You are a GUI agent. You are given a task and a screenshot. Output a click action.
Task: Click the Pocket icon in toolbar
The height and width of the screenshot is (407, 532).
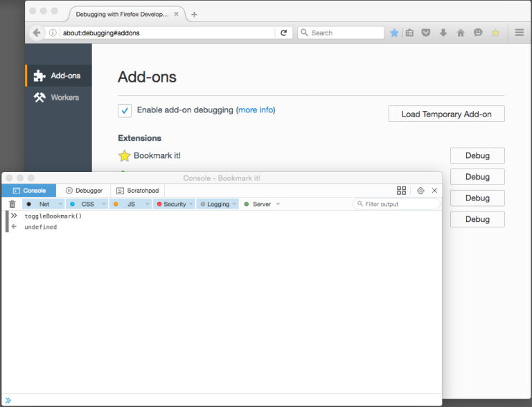pyautogui.click(x=427, y=33)
